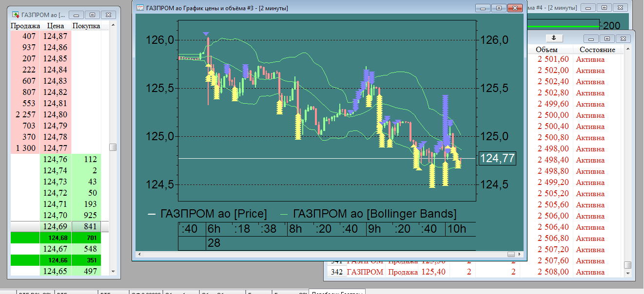This screenshot has width=644, height=294.
Task: Click the Цена column header
Action: (x=56, y=26)
